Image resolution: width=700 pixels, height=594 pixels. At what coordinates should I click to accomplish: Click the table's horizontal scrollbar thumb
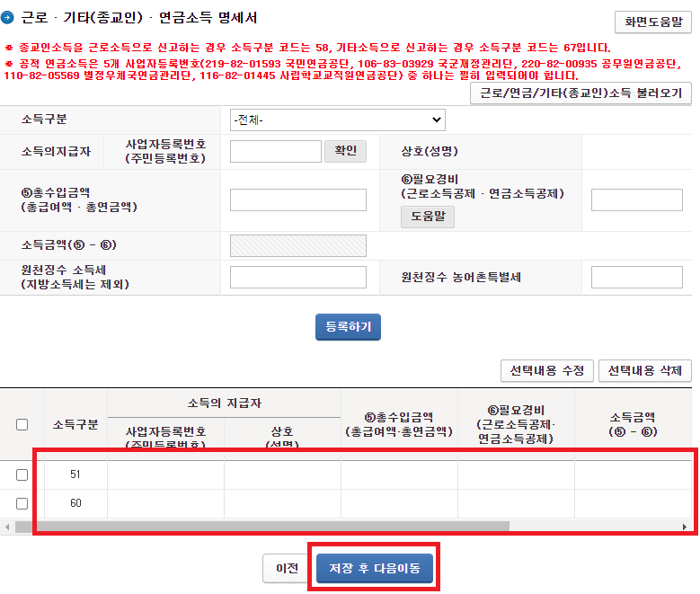click(262, 527)
